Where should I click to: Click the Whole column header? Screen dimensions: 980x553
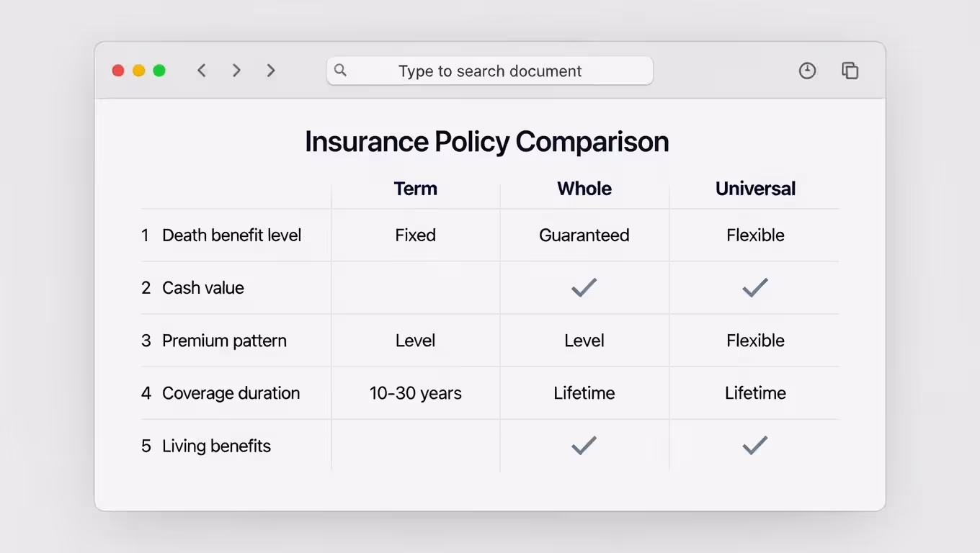(584, 188)
